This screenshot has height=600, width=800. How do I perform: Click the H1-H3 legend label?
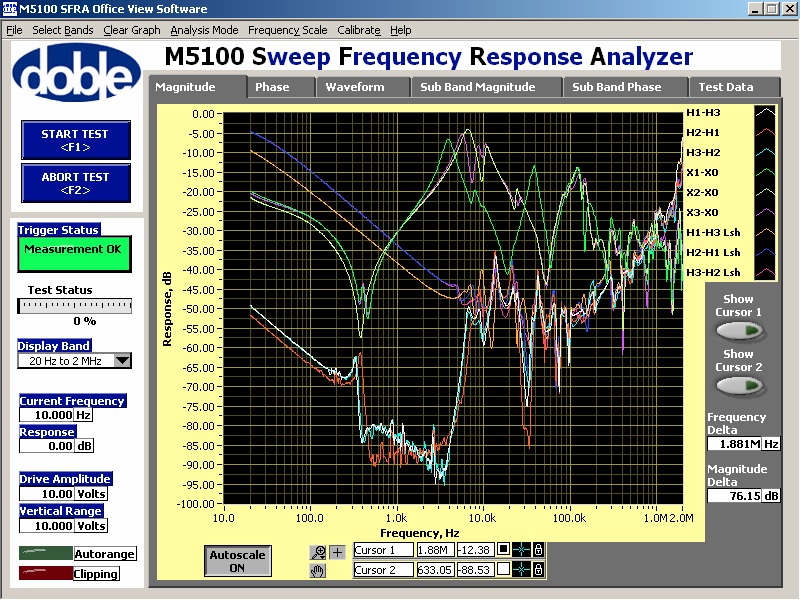pyautogui.click(x=703, y=113)
